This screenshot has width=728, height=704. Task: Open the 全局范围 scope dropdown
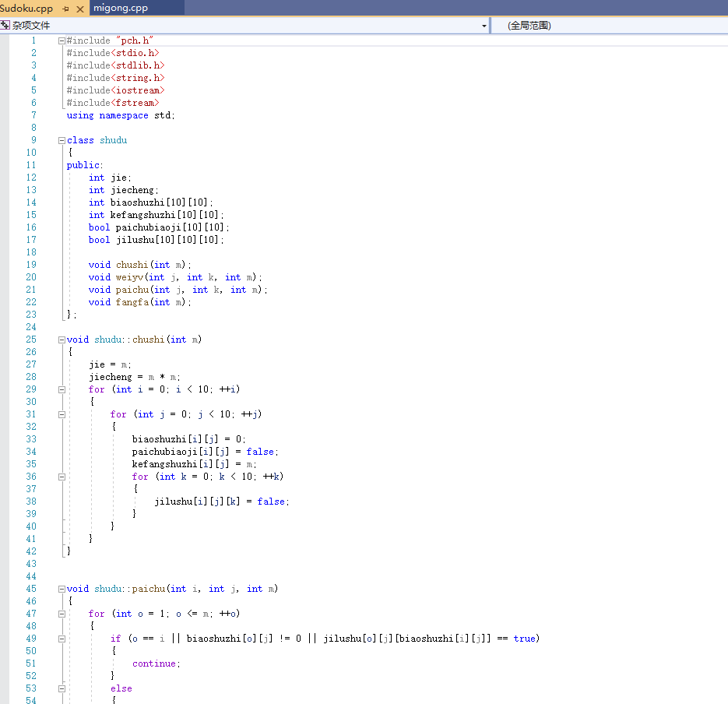click(x=529, y=26)
